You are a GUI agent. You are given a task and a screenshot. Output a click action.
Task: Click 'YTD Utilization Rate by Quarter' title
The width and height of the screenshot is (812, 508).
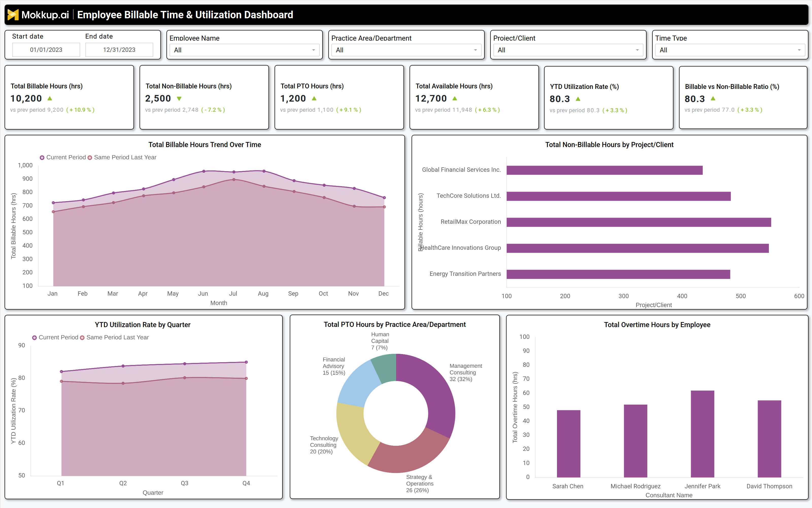point(143,325)
